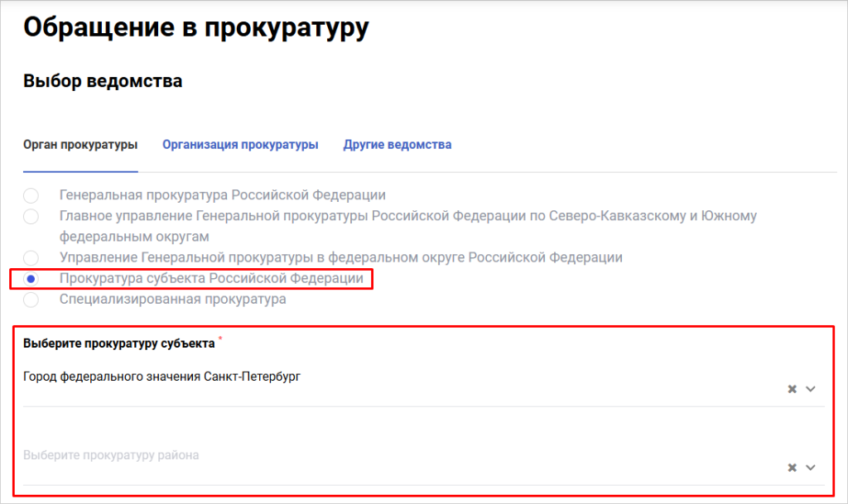Clear the selected Санкт-Петербург subject value

pyautogui.click(x=792, y=389)
